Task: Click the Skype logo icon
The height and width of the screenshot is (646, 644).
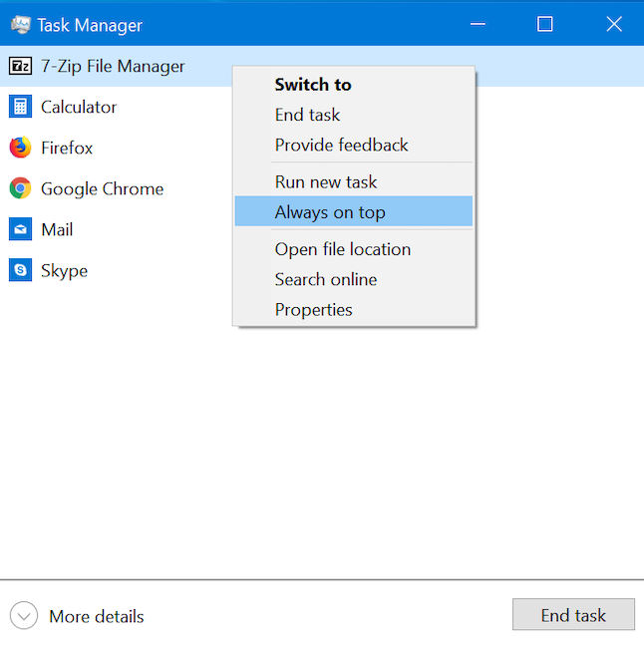Action: click(20, 270)
